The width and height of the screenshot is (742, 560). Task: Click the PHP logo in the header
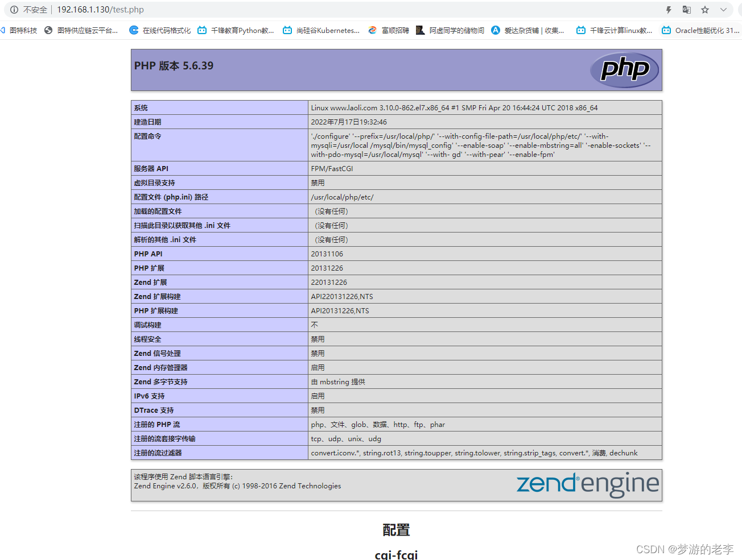click(x=624, y=70)
